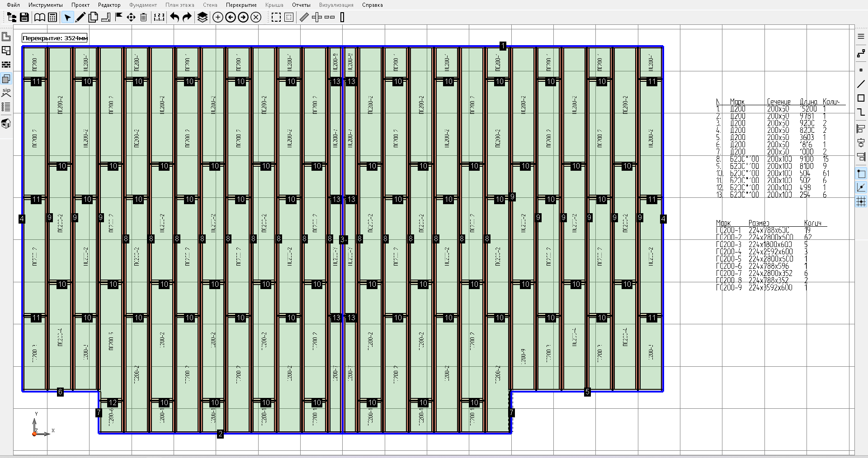This screenshot has width=868, height=458.
Task: Click the calculator icon in toolbar
Action: point(52,18)
